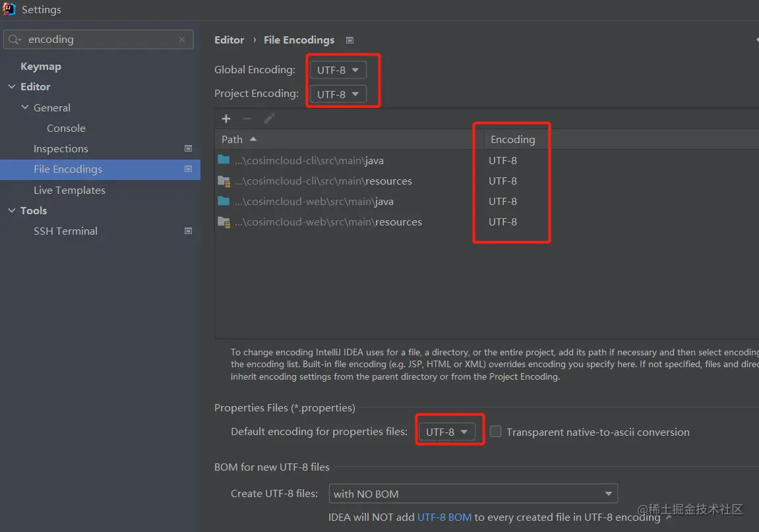Open the Console settings page
The width and height of the screenshot is (759, 532).
67,129
